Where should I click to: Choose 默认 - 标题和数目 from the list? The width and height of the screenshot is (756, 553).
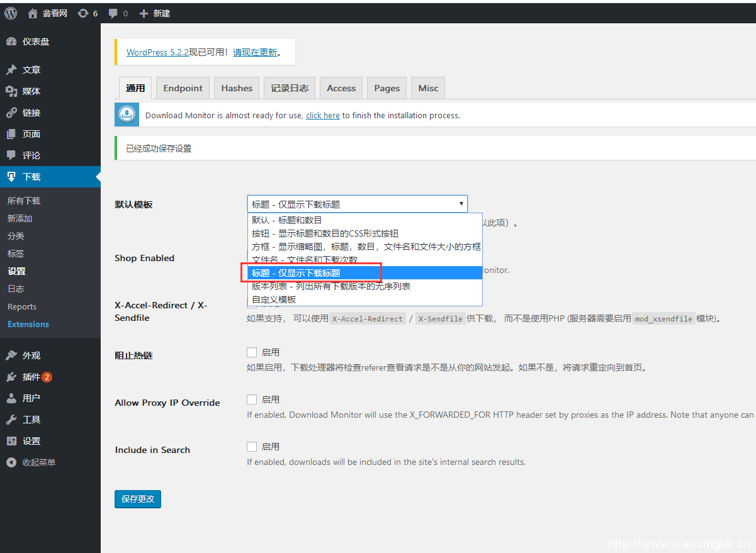(x=287, y=220)
